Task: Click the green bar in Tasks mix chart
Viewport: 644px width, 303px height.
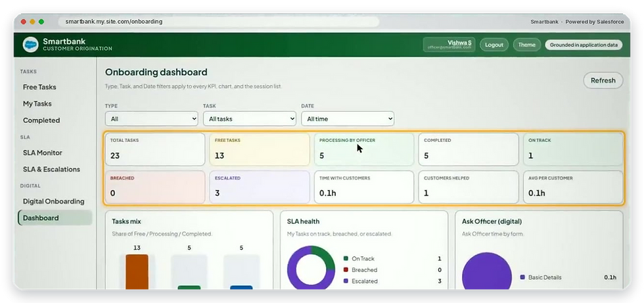Action: click(x=189, y=287)
